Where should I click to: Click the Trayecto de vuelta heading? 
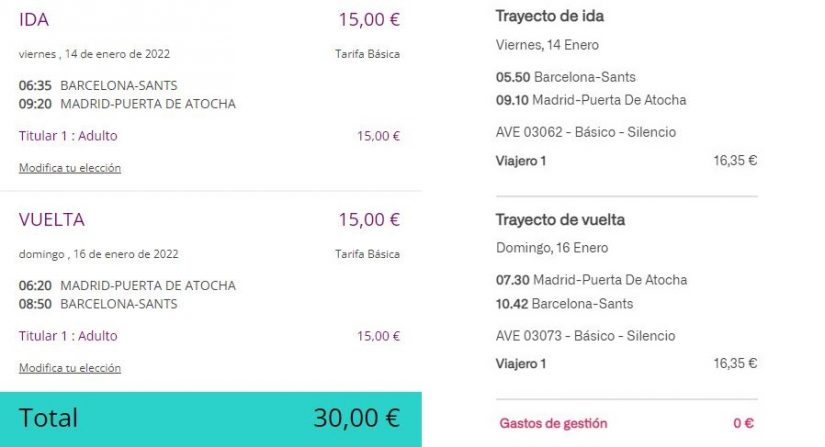click(559, 220)
